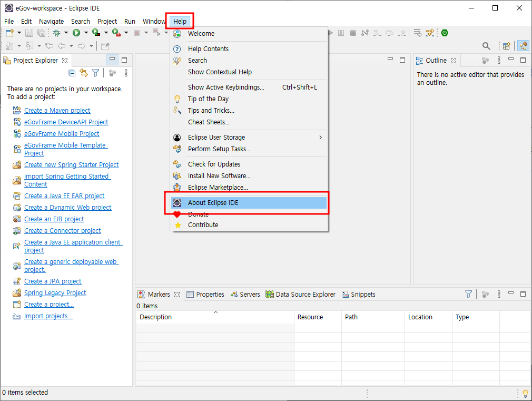
Task: Launch the Debug bug icon
Action: click(x=57, y=33)
